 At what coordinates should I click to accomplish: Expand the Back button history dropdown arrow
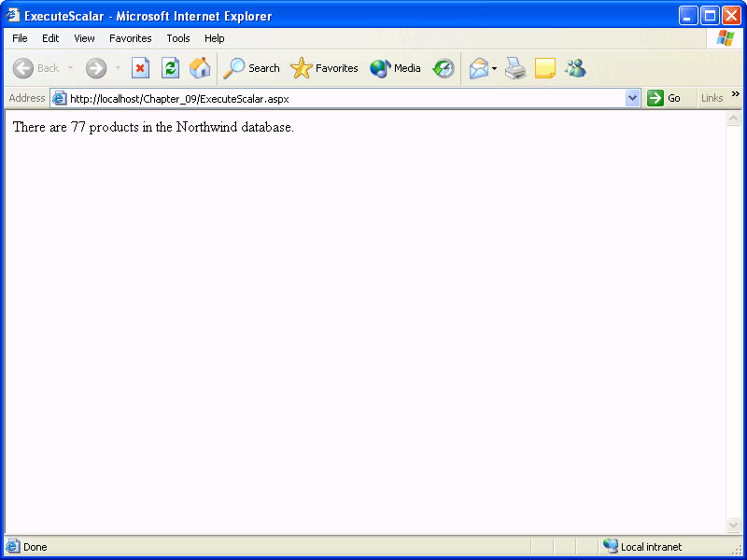click(x=70, y=68)
